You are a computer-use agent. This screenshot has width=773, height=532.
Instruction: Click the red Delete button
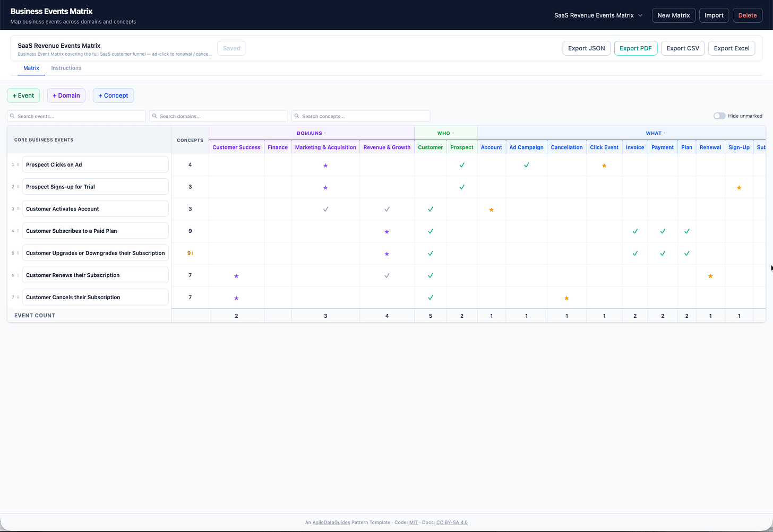click(748, 15)
